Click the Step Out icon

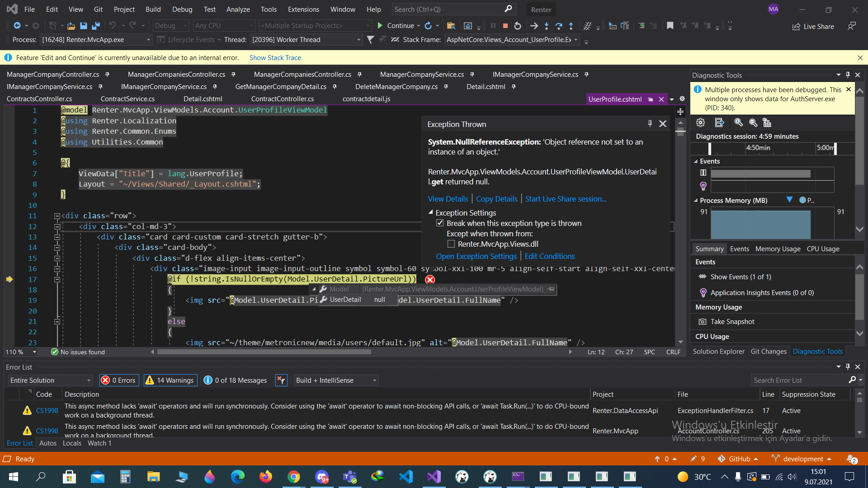click(571, 26)
